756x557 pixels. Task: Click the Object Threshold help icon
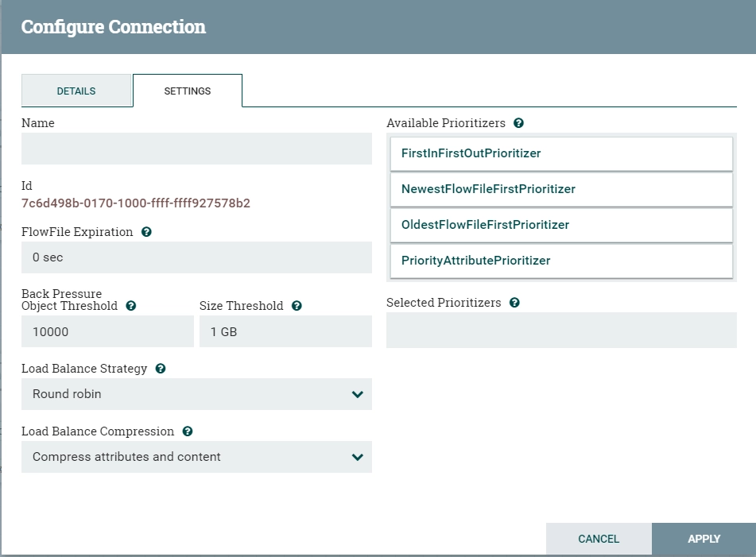131,306
